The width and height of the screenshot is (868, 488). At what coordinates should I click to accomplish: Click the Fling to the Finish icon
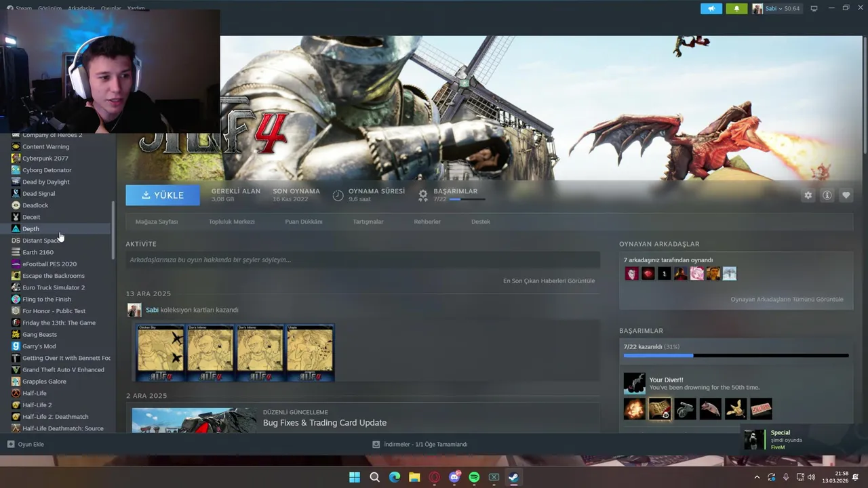(x=16, y=299)
